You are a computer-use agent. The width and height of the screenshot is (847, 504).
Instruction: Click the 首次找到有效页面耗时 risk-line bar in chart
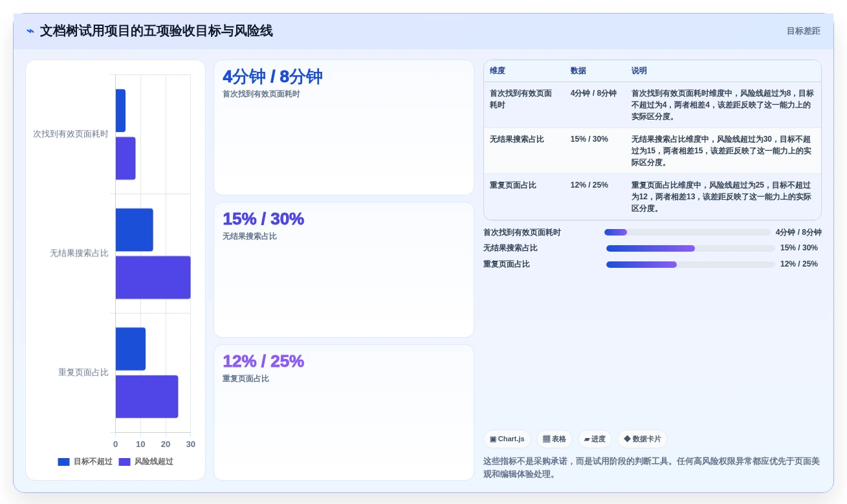coord(126,159)
